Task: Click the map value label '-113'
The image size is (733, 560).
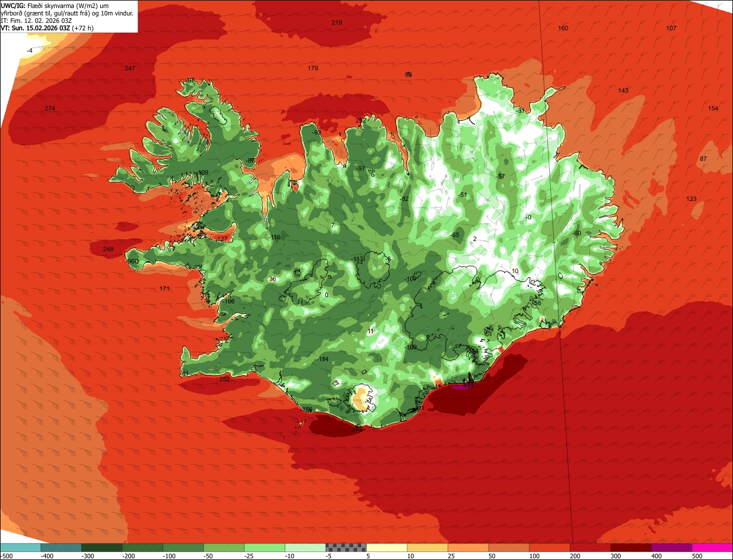Action: (357, 259)
